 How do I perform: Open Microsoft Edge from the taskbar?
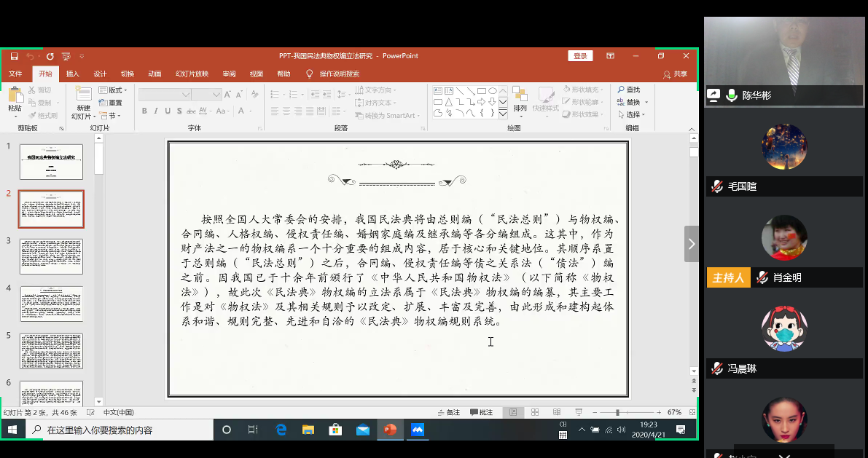pos(282,430)
